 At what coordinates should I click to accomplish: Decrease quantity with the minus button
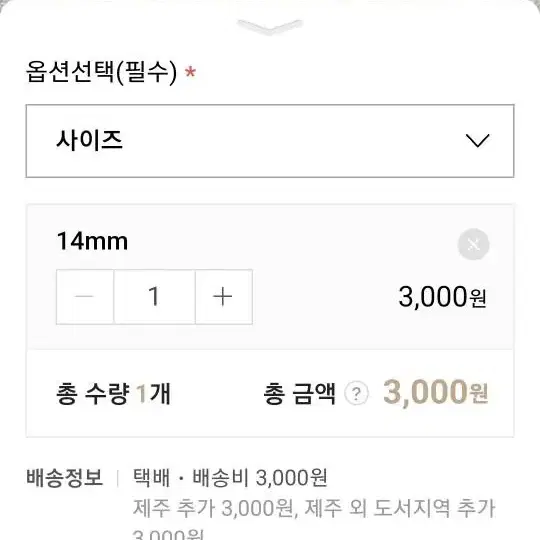pyautogui.click(x=85, y=297)
